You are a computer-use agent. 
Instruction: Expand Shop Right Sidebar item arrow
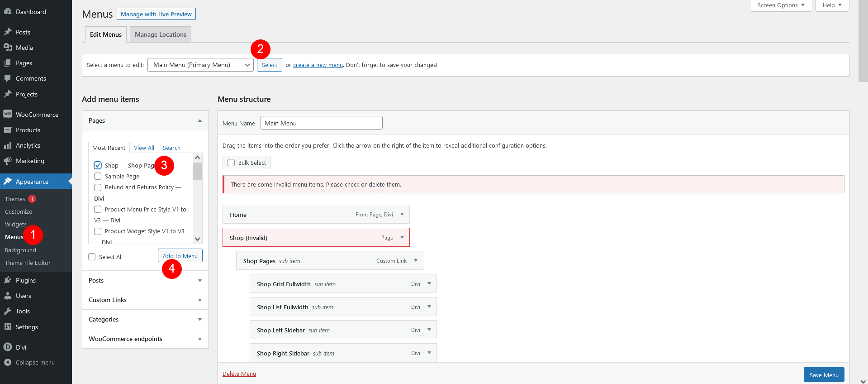click(429, 353)
